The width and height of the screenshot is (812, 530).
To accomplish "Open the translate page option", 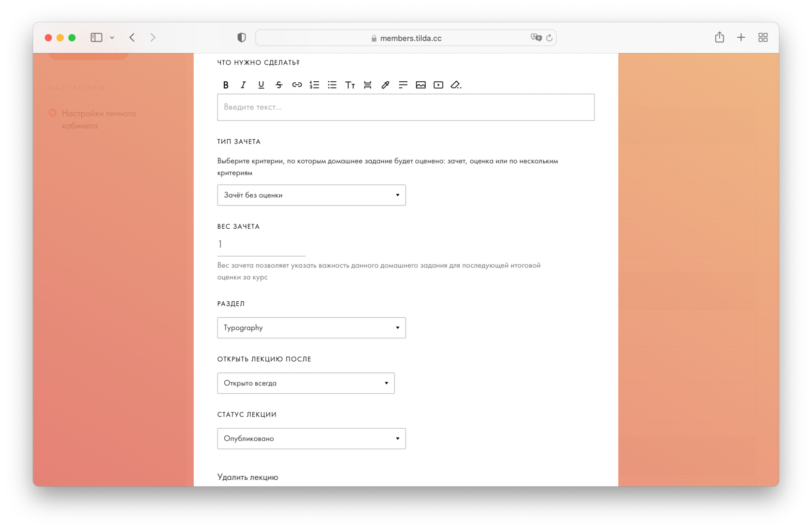I will pos(536,38).
